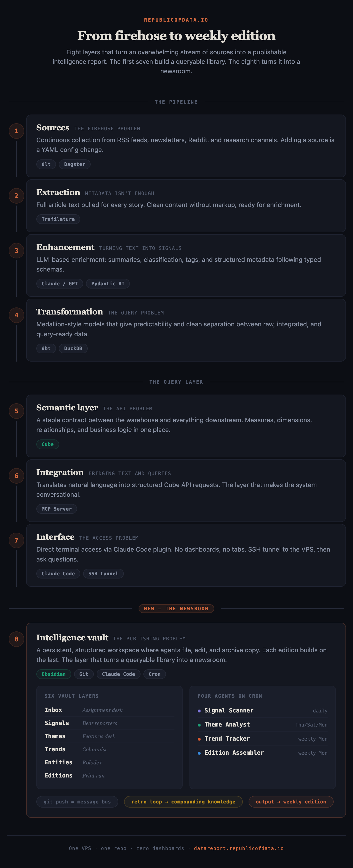This screenshot has height=868, width=353.
Task: Click the Pydantic AI tag
Action: click(108, 284)
